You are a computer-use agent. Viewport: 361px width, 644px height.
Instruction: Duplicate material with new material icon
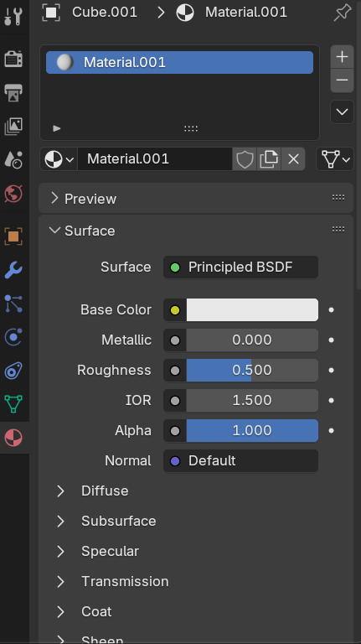click(x=269, y=159)
